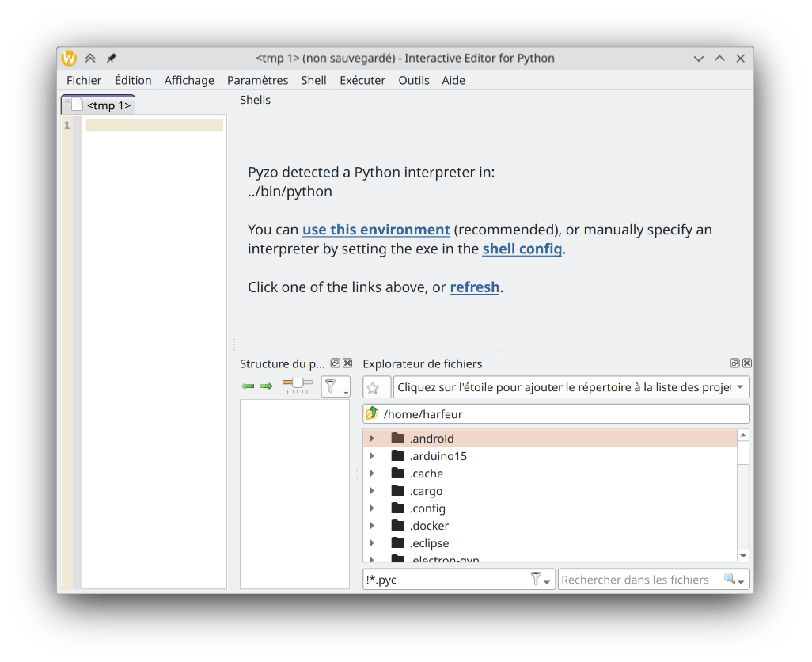The image size is (812, 662).
Task: Click the 'use this environment' link
Action: [x=376, y=230]
